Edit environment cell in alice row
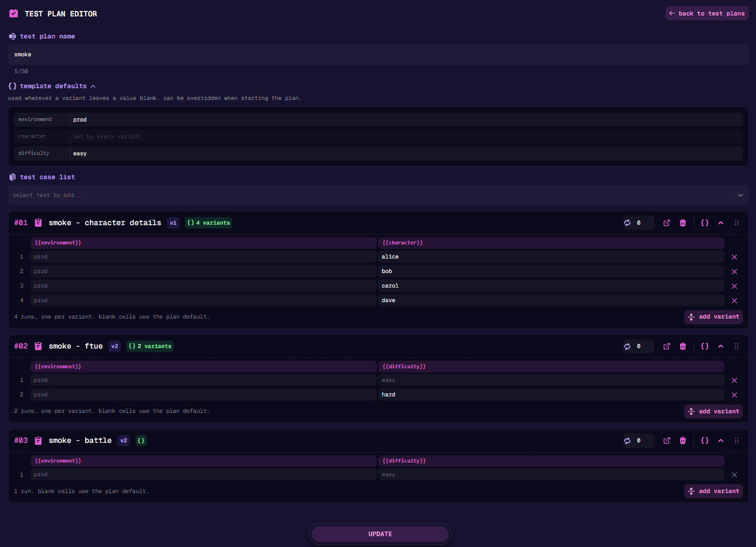756x547 pixels. point(204,257)
